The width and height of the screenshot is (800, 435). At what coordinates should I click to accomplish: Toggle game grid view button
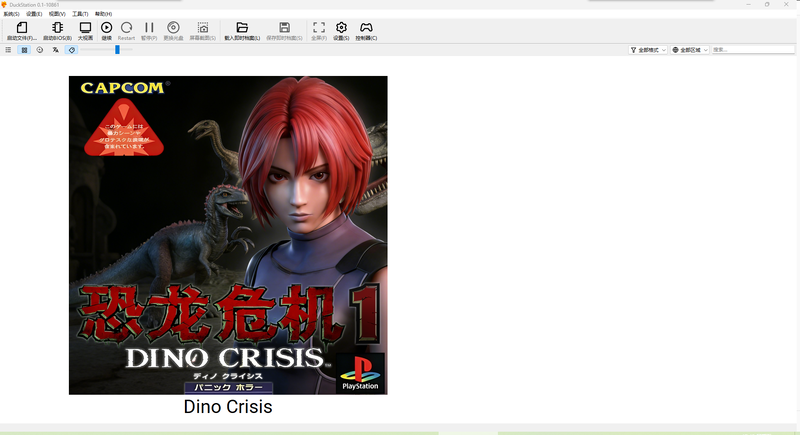24,50
